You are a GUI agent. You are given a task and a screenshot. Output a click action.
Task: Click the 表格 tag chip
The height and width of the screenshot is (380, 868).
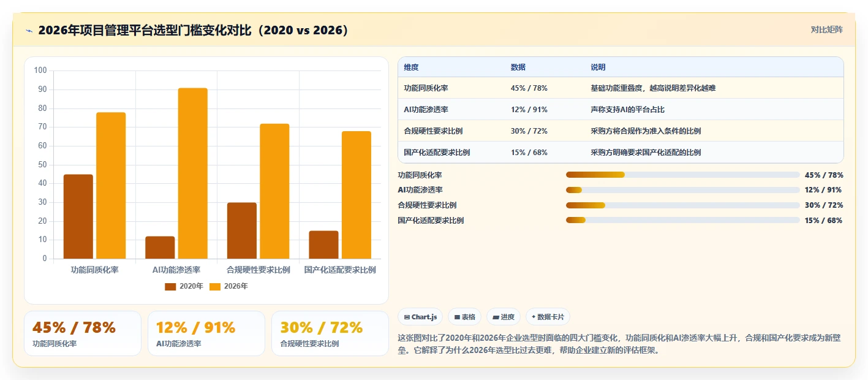(466, 317)
